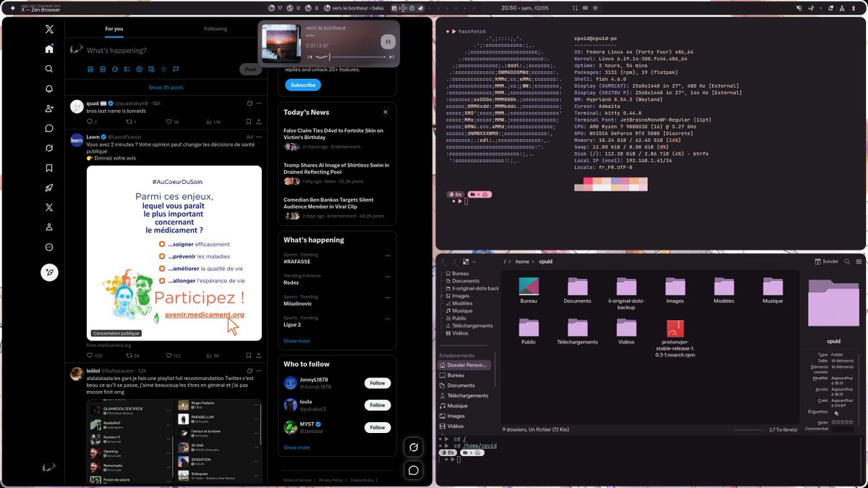
Task: Open the More circle icon in X sidebar
Action: [x=49, y=247]
